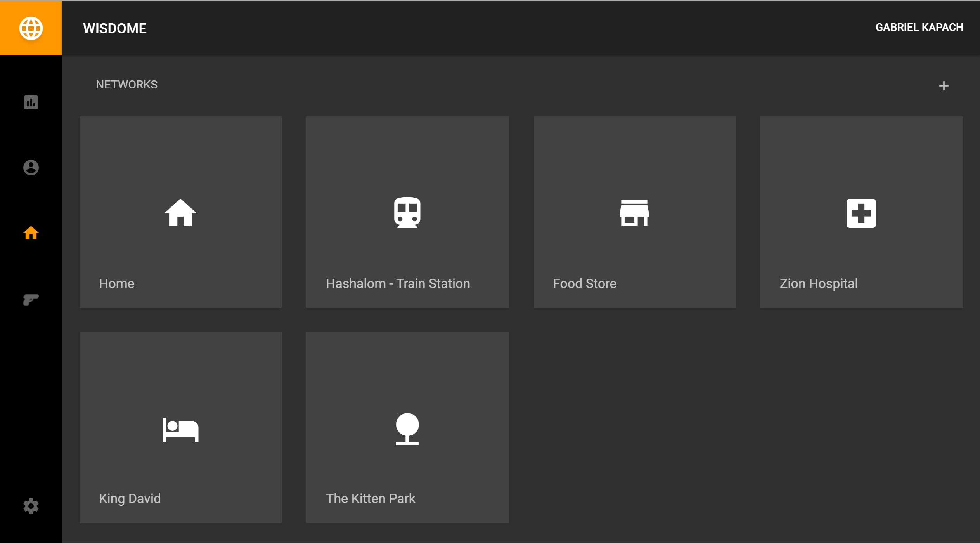980x543 pixels.
Task: Open Gabriel Kapach user menu
Action: click(x=919, y=27)
